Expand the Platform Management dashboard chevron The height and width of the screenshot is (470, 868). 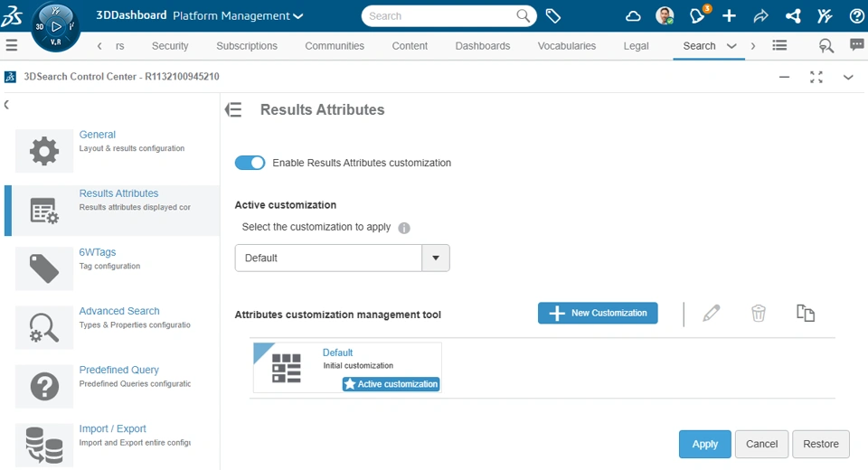297,16
